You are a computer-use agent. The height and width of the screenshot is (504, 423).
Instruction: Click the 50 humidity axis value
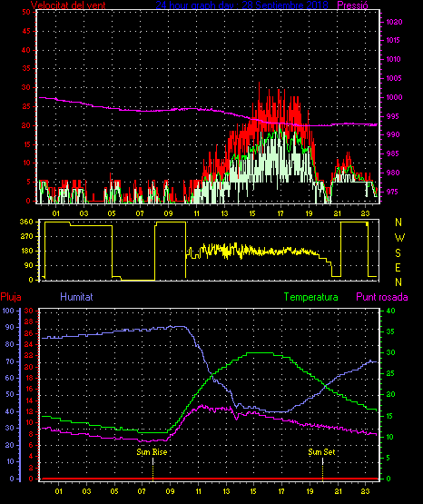pyautogui.click(x=10, y=394)
